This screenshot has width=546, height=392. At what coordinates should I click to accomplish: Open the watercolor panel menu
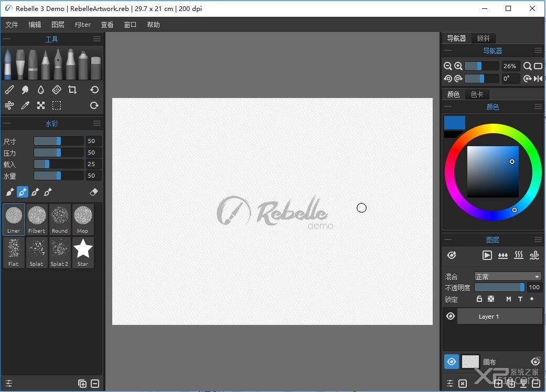pyautogui.click(x=97, y=123)
